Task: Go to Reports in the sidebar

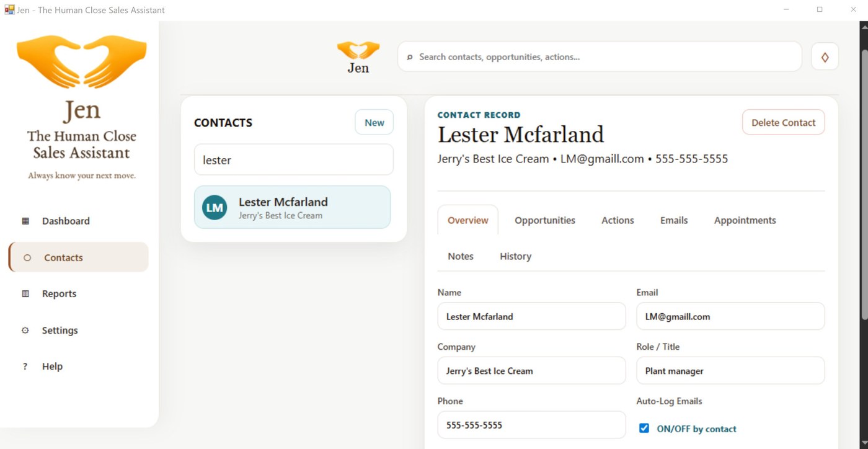Action: [78, 294]
